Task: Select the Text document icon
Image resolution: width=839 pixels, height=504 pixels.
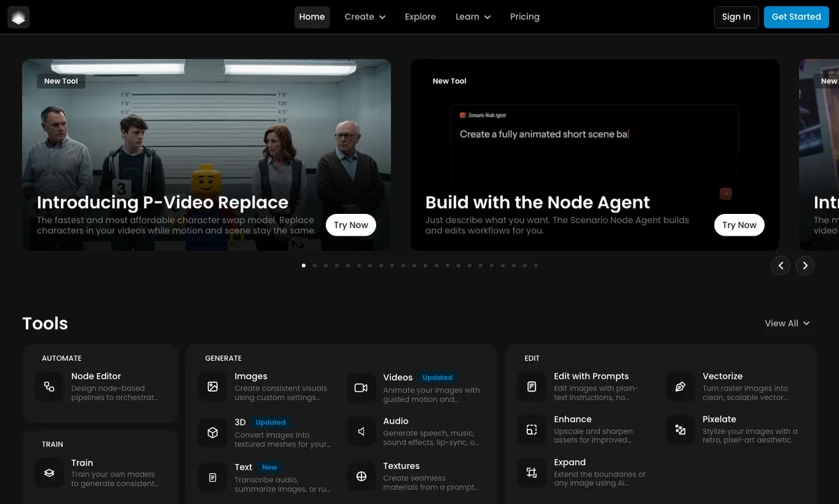Action: [x=213, y=477]
